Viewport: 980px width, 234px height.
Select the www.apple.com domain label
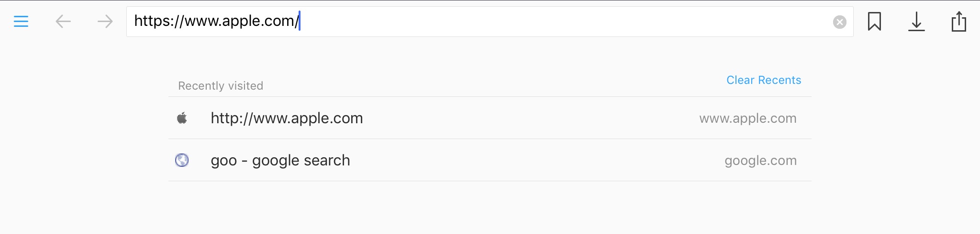[748, 118]
